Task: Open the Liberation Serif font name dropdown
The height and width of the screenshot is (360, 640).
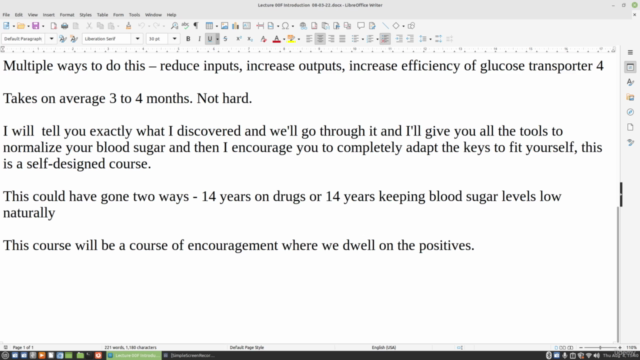Action: tap(138, 39)
